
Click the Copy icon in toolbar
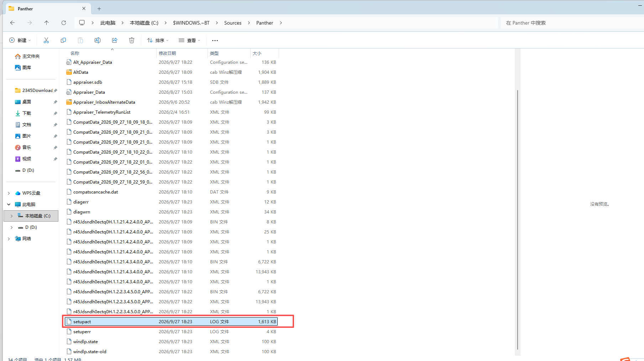(x=63, y=40)
